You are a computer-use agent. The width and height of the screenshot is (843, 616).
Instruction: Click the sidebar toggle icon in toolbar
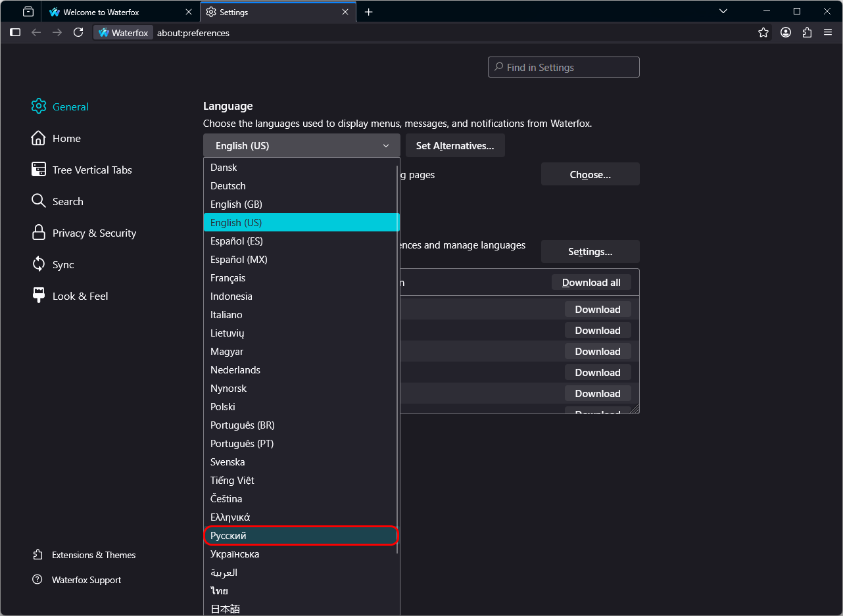click(15, 32)
